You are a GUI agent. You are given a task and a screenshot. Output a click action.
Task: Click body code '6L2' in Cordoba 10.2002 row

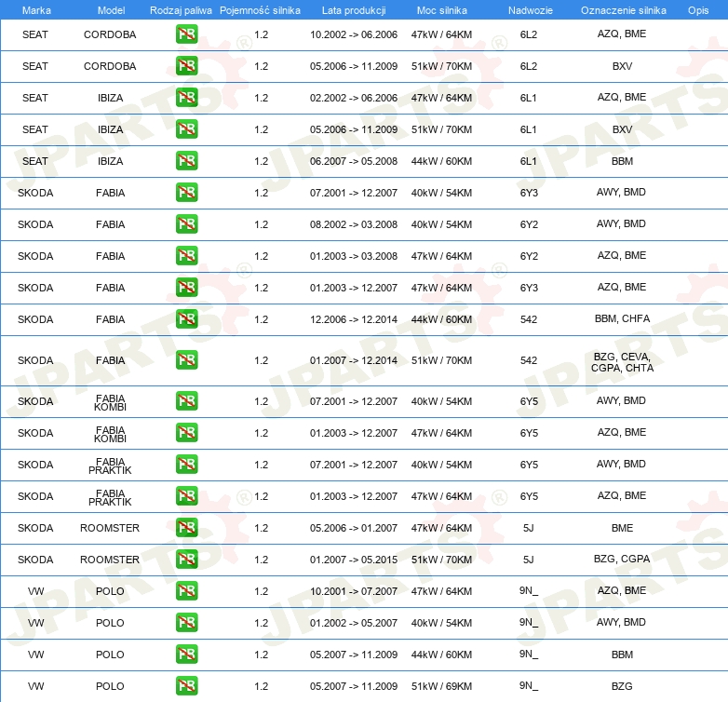tap(529, 34)
